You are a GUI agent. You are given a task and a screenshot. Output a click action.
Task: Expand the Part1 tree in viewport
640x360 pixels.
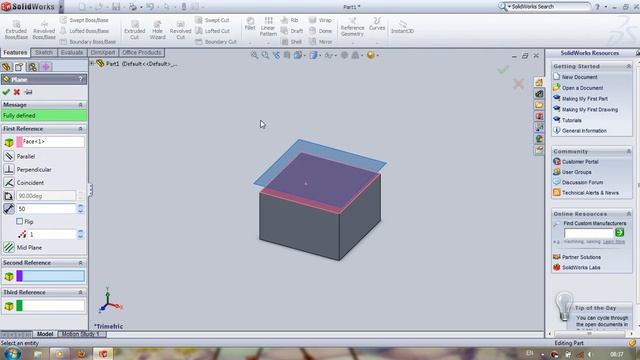pyautogui.click(x=92, y=63)
